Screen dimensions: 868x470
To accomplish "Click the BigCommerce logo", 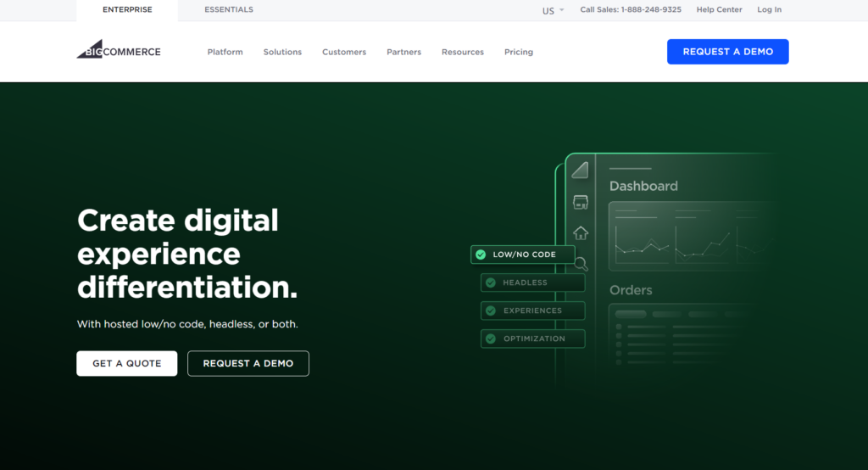I will (x=119, y=49).
